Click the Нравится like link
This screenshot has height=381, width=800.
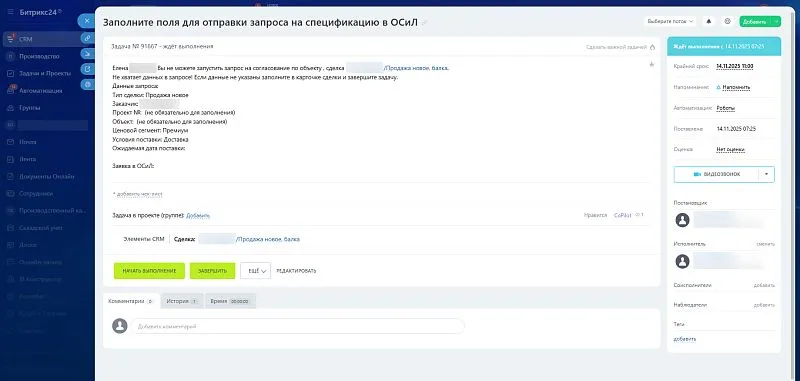[595, 215]
